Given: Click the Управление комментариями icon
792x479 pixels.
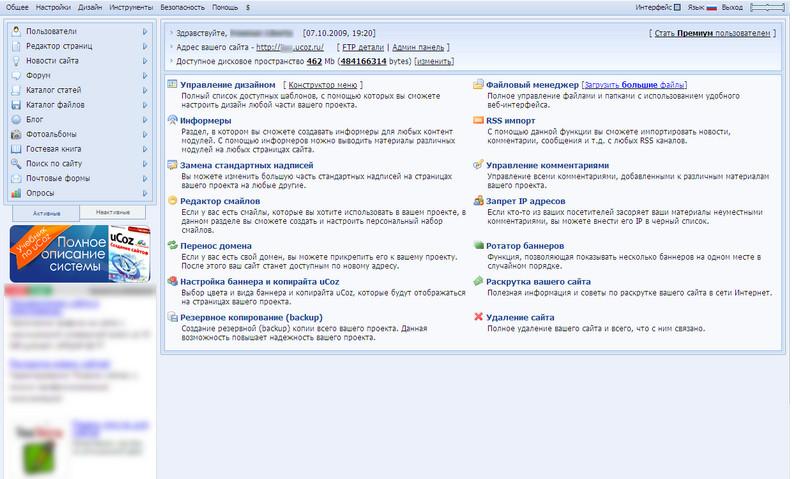Looking at the screenshot, I should click(x=478, y=165).
